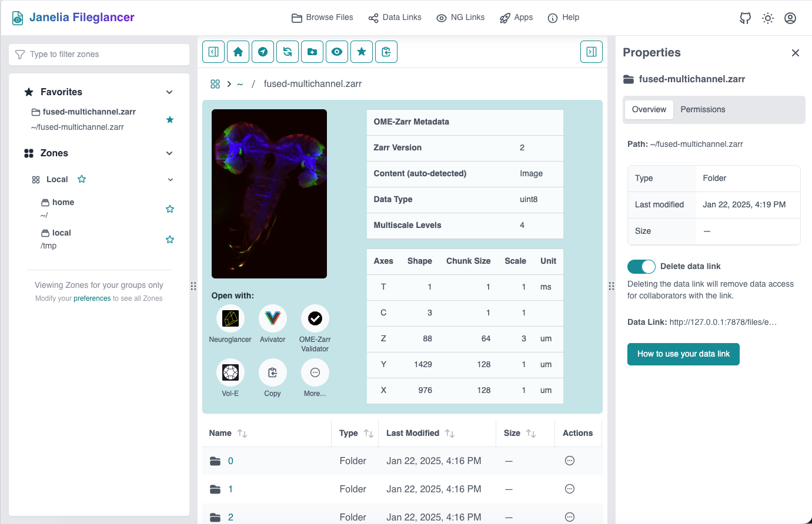Image resolution: width=812 pixels, height=524 pixels.
Task: Open the Browse Files page
Action: coord(322,18)
